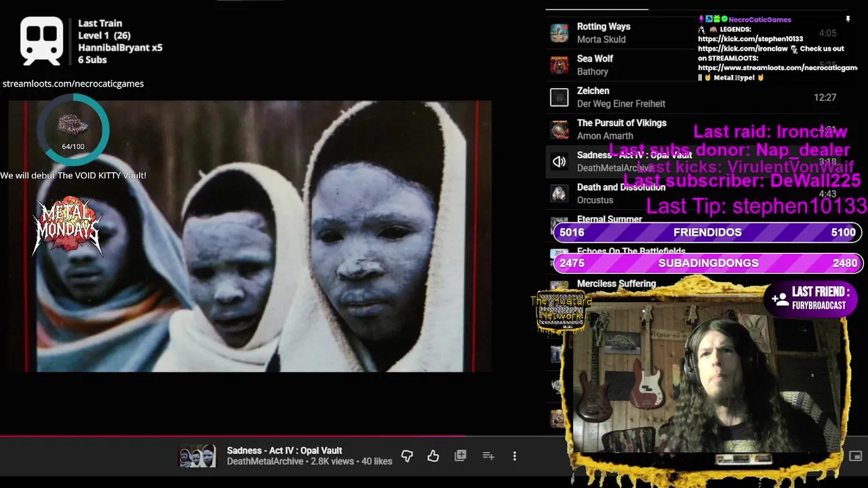Screen dimensions: 868x488
Task: Click the now-playing thumbnail in player bar
Action: [197, 456]
